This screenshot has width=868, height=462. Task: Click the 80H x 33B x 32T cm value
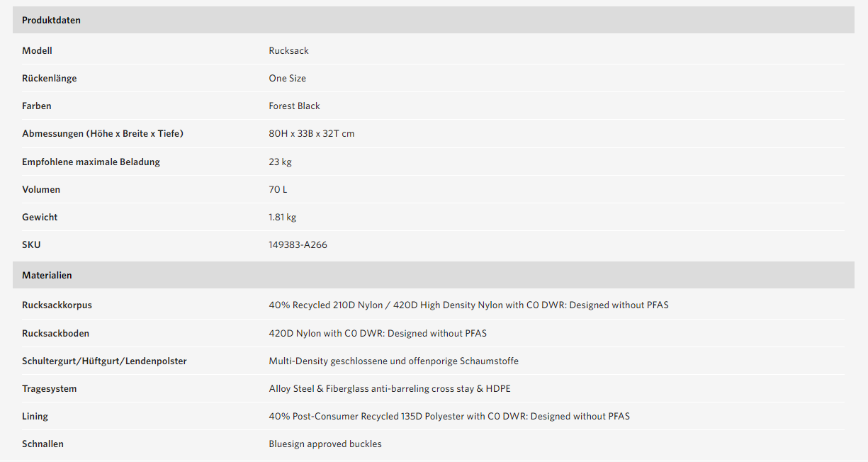[x=312, y=133]
